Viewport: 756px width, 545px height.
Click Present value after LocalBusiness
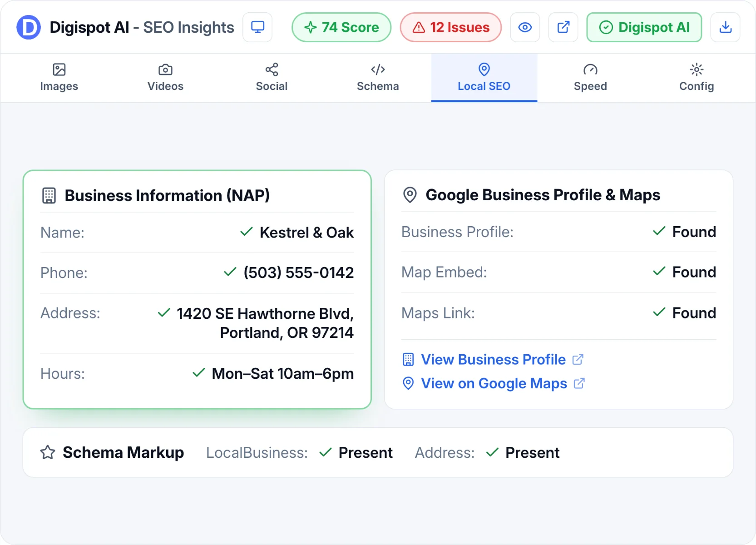coord(366,453)
